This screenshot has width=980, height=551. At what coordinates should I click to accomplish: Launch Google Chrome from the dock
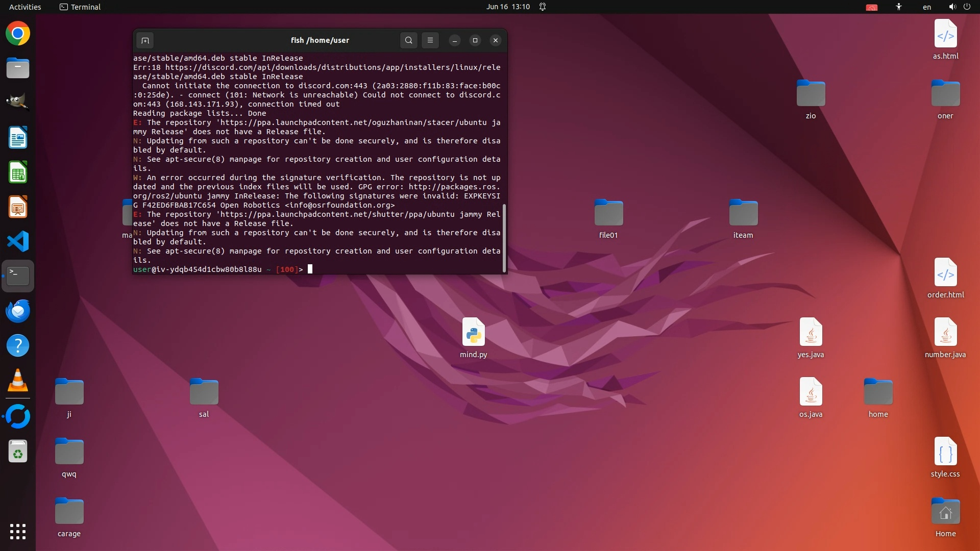point(18,34)
